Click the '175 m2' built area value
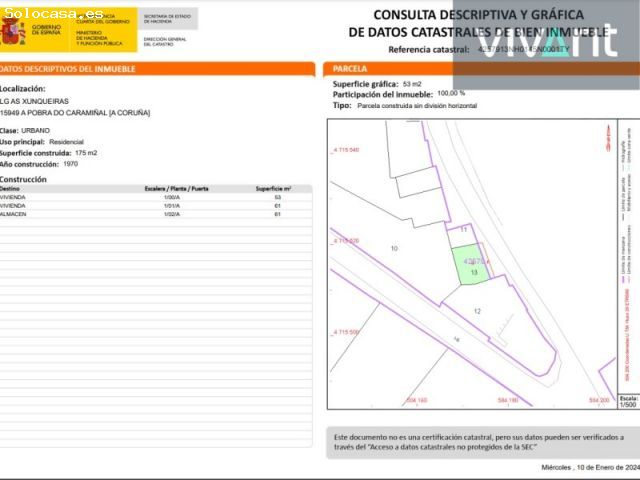The image size is (640, 480). click(86, 153)
